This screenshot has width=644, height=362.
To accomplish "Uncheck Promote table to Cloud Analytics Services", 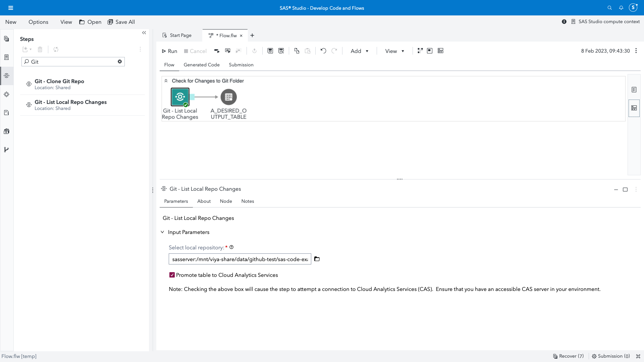I will click(172, 275).
